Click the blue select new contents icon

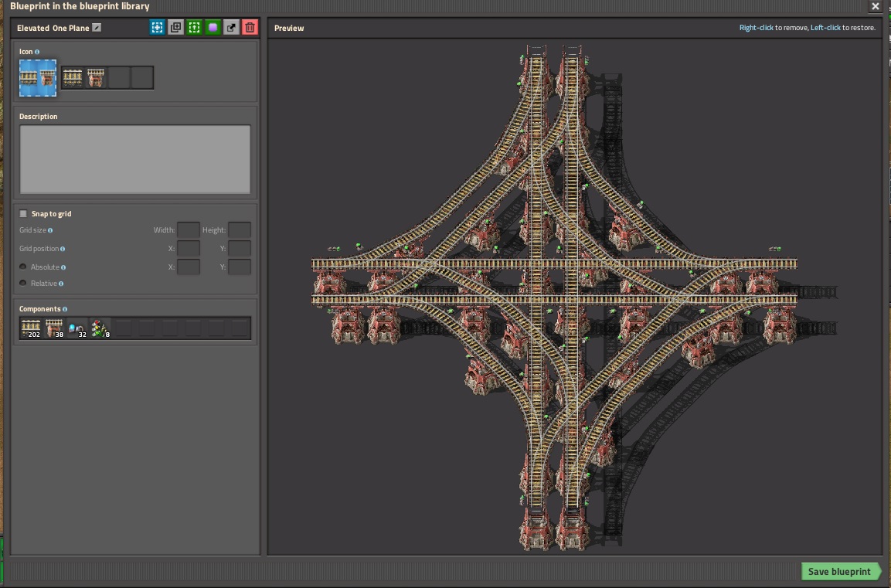tap(157, 28)
